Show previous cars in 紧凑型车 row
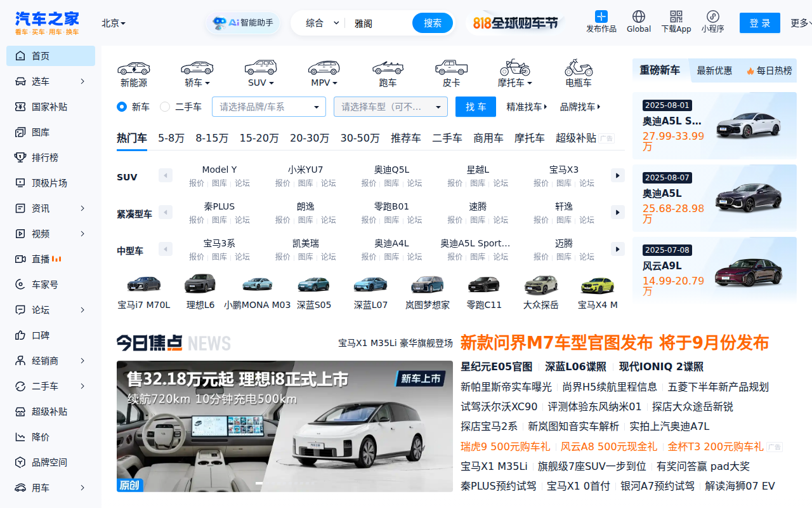Screen dimensions: 812x508 click(x=166, y=212)
